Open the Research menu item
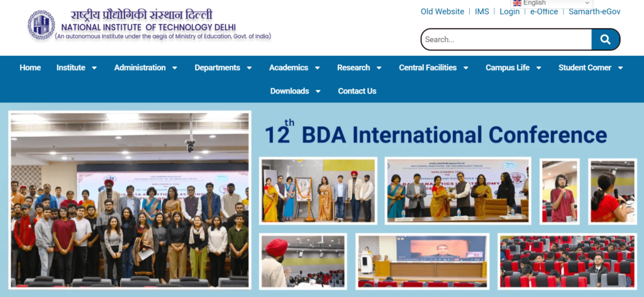Image resolution: width=644 pixels, height=297 pixels. (353, 68)
